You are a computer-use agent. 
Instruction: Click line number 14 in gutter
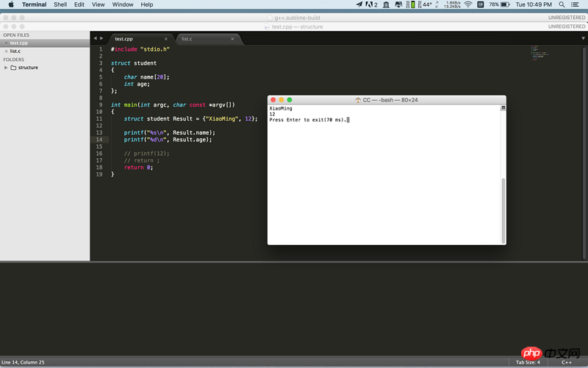click(x=99, y=139)
